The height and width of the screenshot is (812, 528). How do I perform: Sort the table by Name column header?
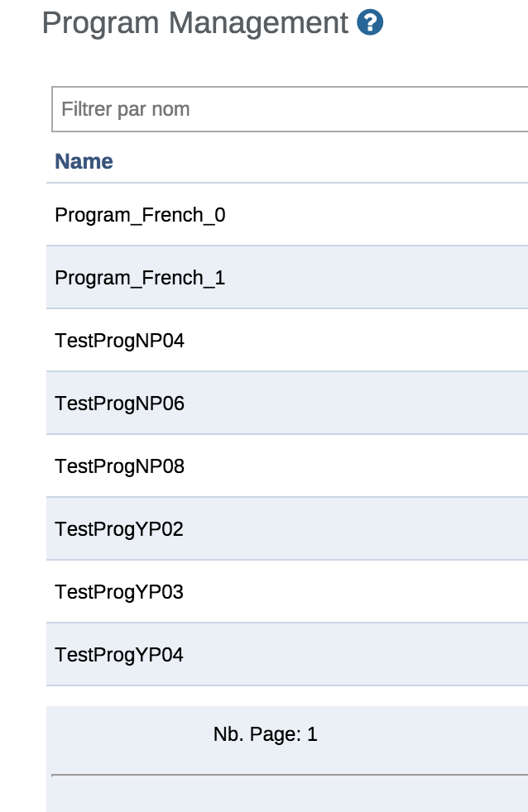point(84,161)
